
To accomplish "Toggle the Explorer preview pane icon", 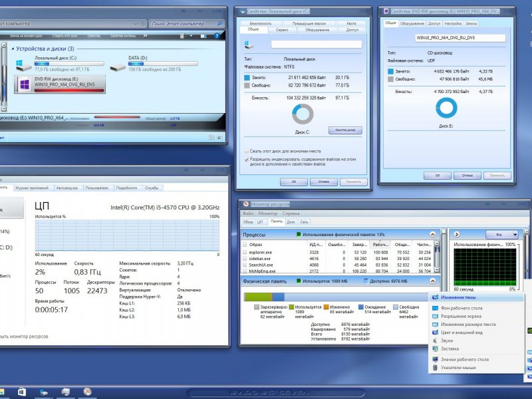I will pyautogui.click(x=203, y=36).
